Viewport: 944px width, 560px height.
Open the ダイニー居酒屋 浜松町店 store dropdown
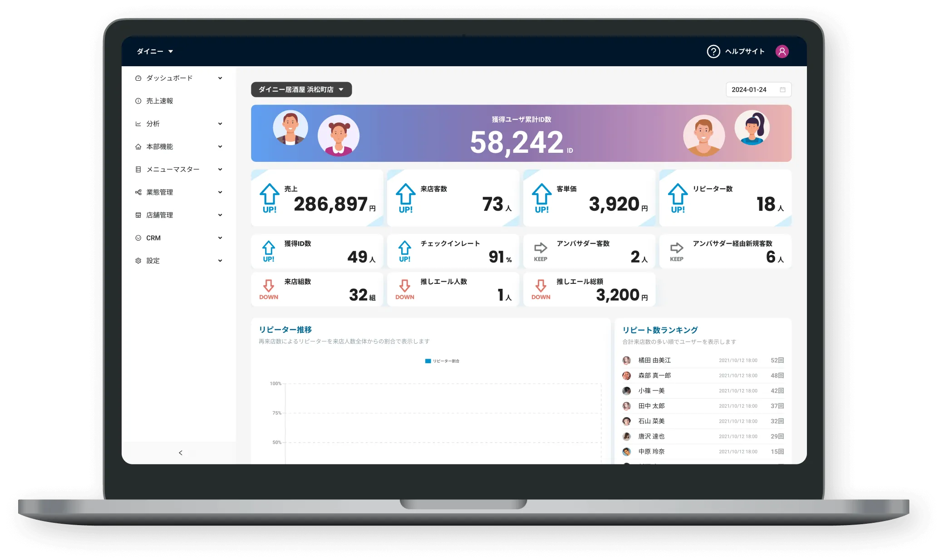click(301, 89)
